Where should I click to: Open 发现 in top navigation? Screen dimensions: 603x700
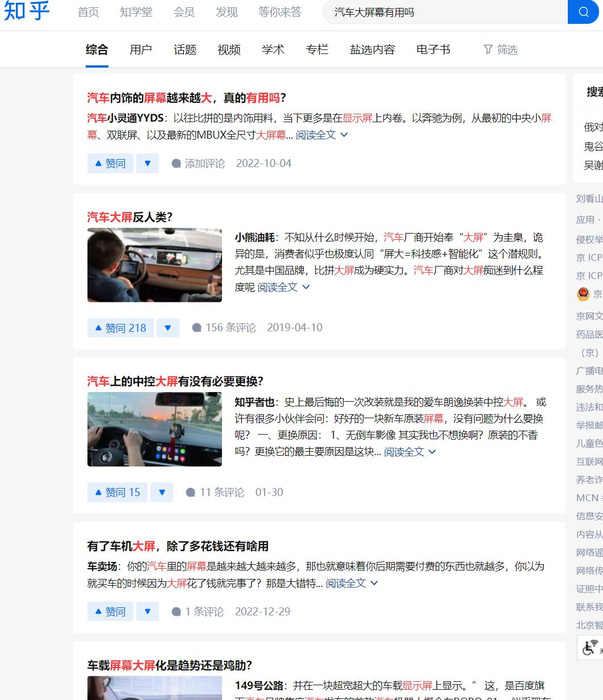(227, 12)
